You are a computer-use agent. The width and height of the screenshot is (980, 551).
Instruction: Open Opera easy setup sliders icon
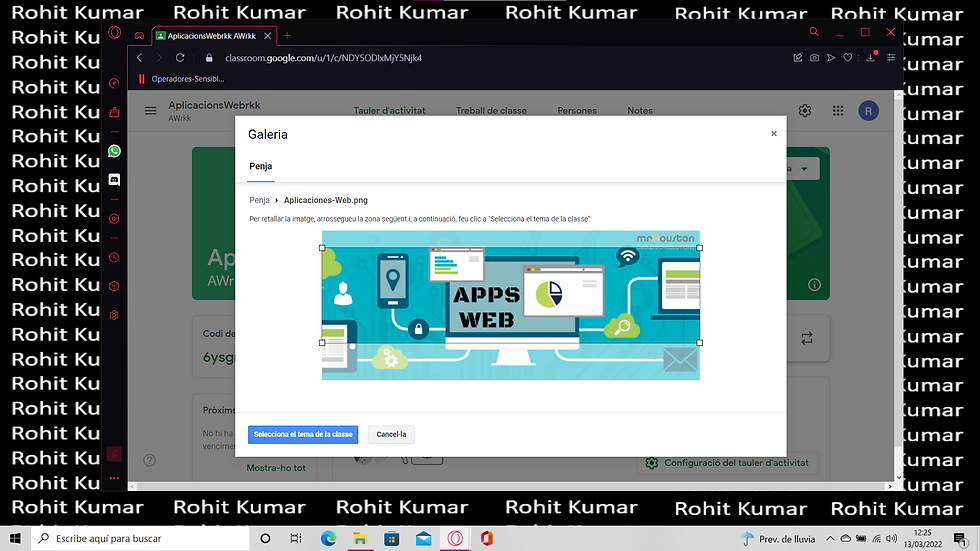[891, 57]
